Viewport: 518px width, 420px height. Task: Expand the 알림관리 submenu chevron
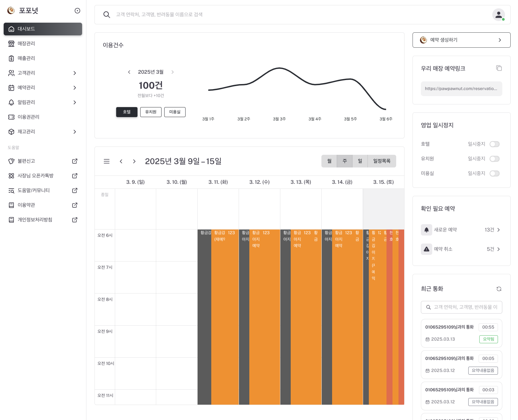[x=75, y=102]
